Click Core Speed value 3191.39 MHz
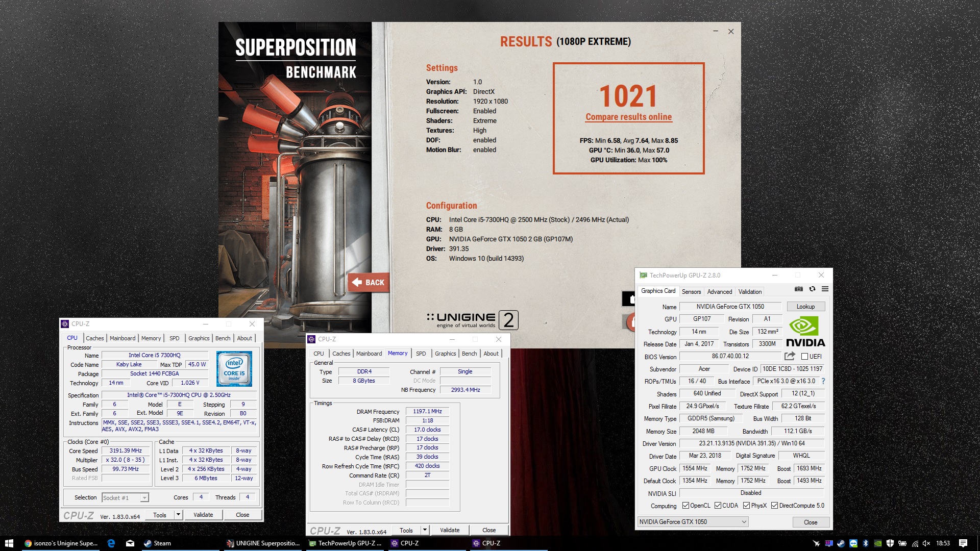 point(126,450)
